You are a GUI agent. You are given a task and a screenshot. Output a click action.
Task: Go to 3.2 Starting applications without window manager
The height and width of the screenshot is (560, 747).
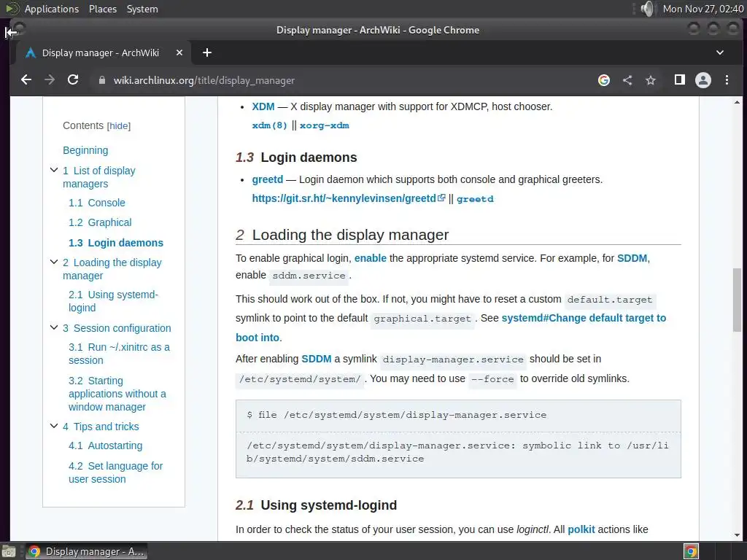117,393
